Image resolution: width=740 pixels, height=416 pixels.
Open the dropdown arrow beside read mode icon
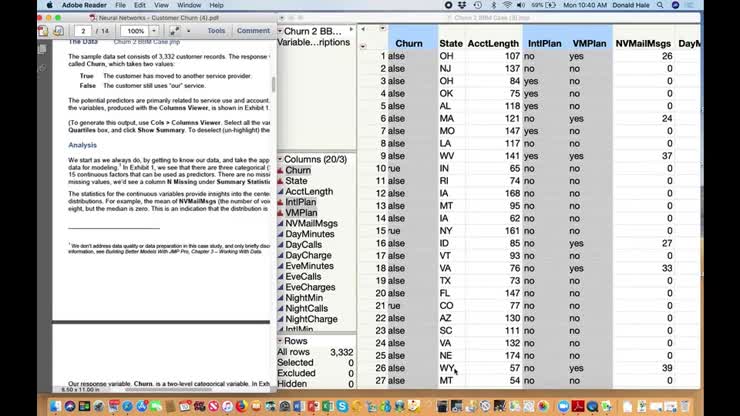click(188, 31)
